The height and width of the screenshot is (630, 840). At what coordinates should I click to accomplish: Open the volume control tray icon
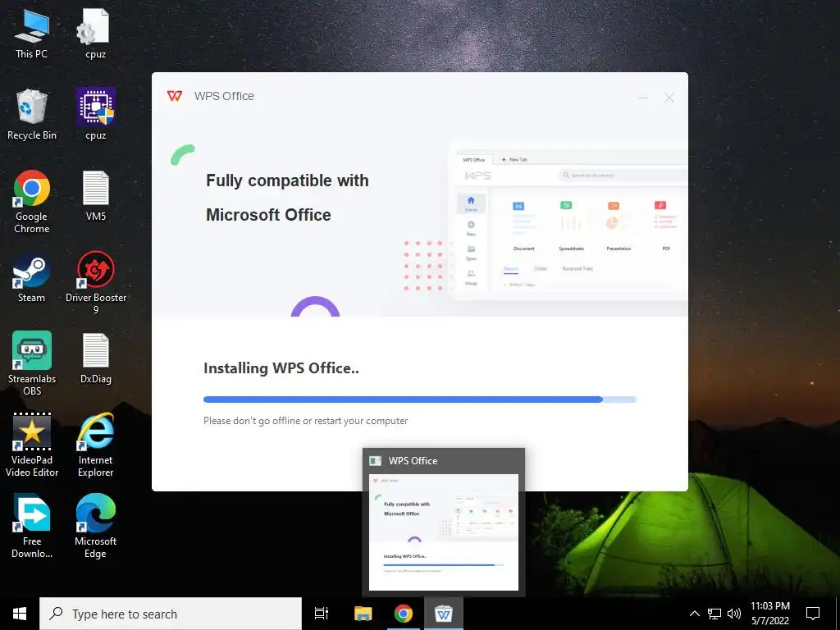point(734,614)
